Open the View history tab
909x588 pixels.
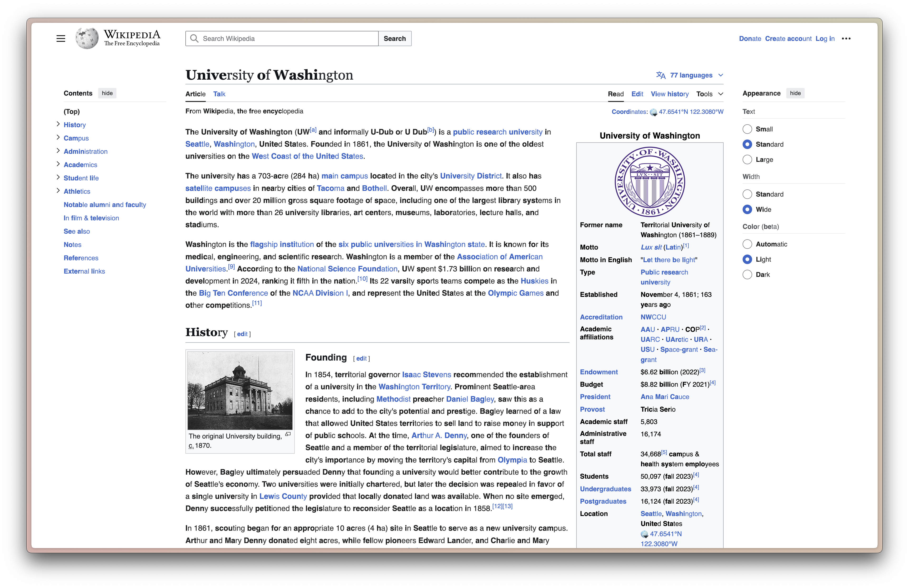670,94
